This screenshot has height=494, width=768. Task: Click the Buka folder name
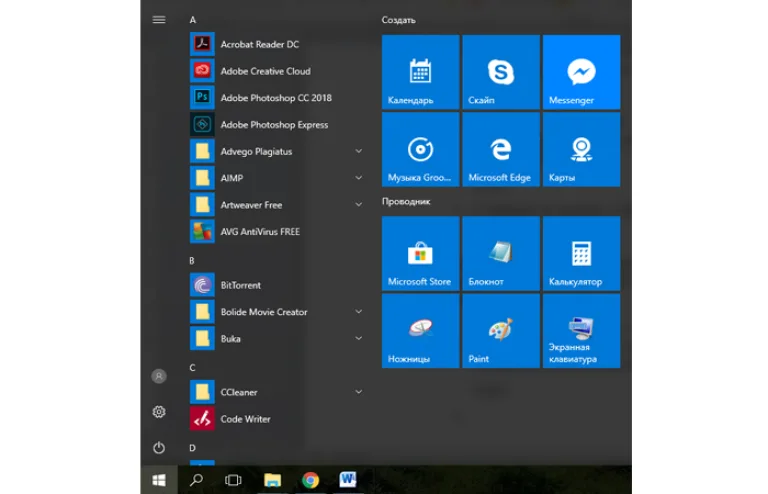tap(230, 338)
